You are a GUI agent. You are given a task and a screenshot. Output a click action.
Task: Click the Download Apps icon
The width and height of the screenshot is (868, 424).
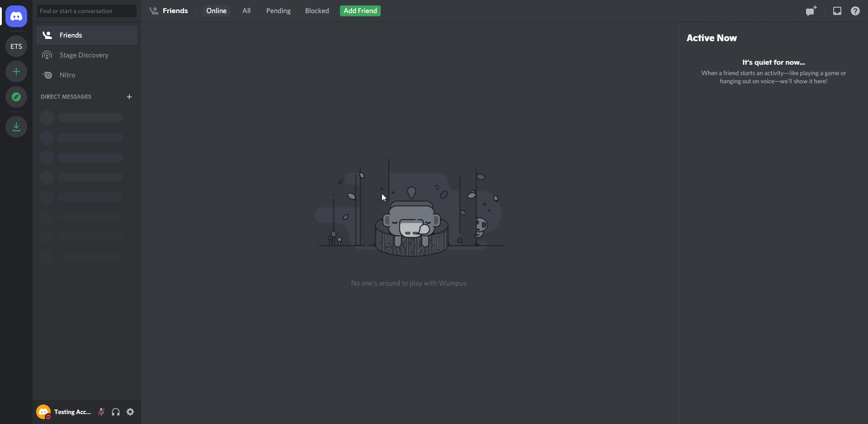coord(16,126)
